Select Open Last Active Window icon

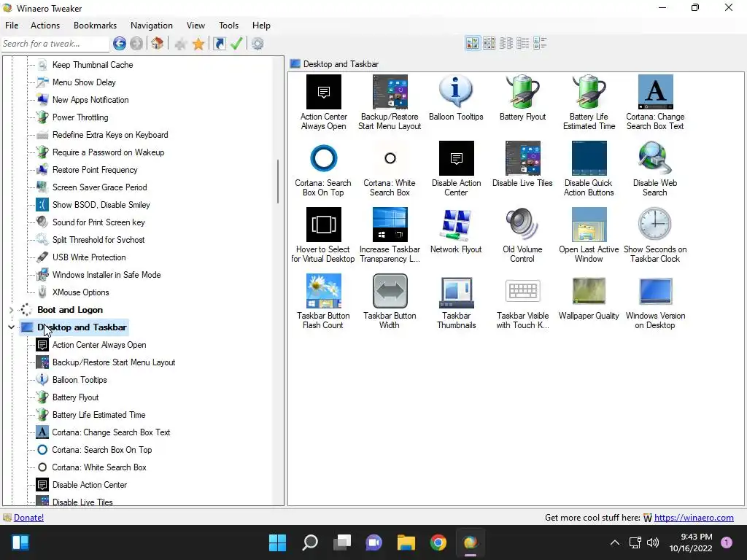pyautogui.click(x=589, y=225)
